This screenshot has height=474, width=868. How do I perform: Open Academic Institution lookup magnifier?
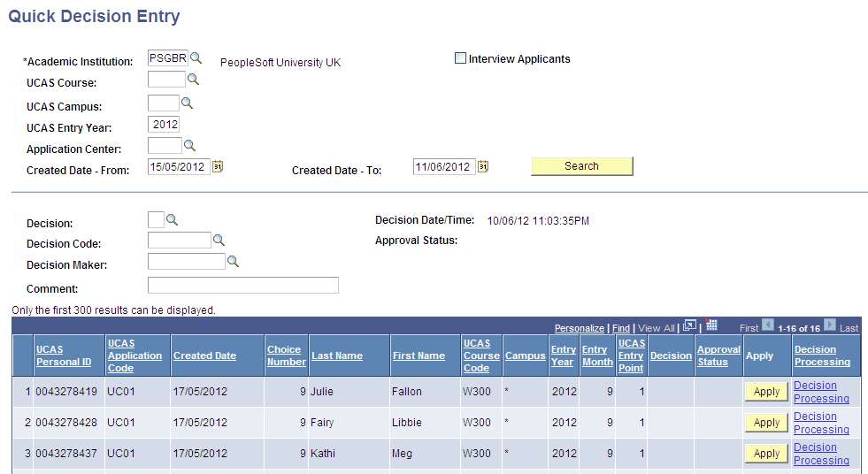click(x=196, y=58)
